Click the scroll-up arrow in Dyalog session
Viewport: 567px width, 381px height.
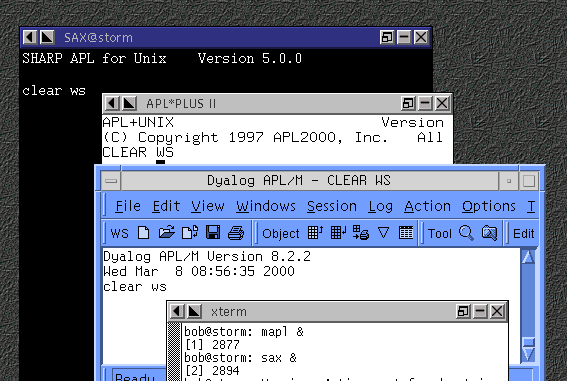coord(528,257)
